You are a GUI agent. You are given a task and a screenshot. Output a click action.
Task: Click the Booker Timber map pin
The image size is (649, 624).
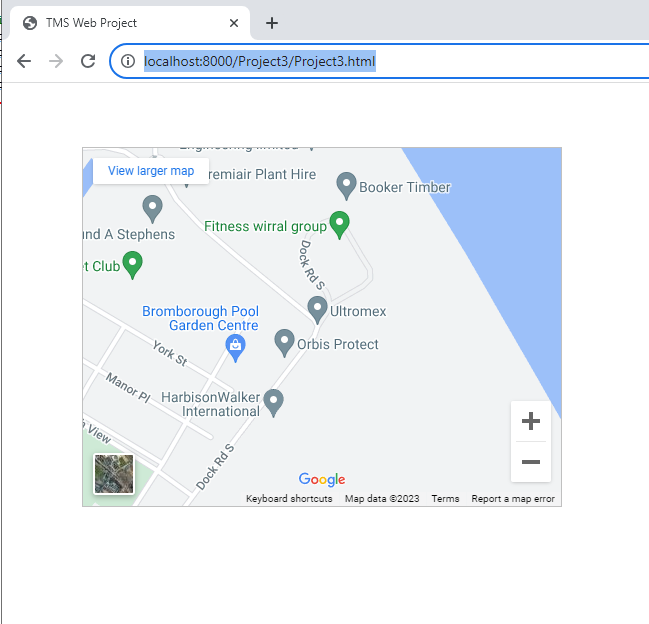pyautogui.click(x=346, y=186)
